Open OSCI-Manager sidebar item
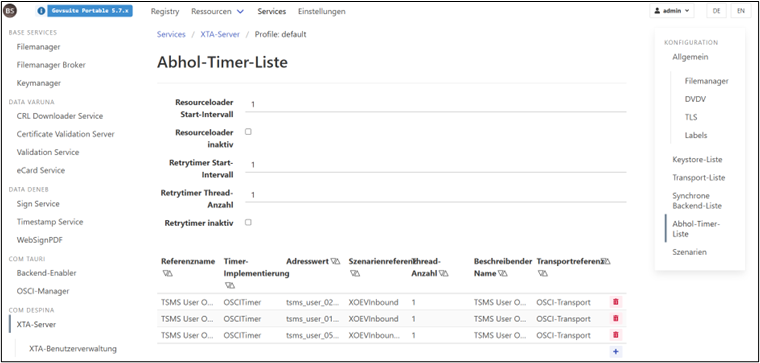Image resolution: width=760 pixels, height=363 pixels. point(43,291)
